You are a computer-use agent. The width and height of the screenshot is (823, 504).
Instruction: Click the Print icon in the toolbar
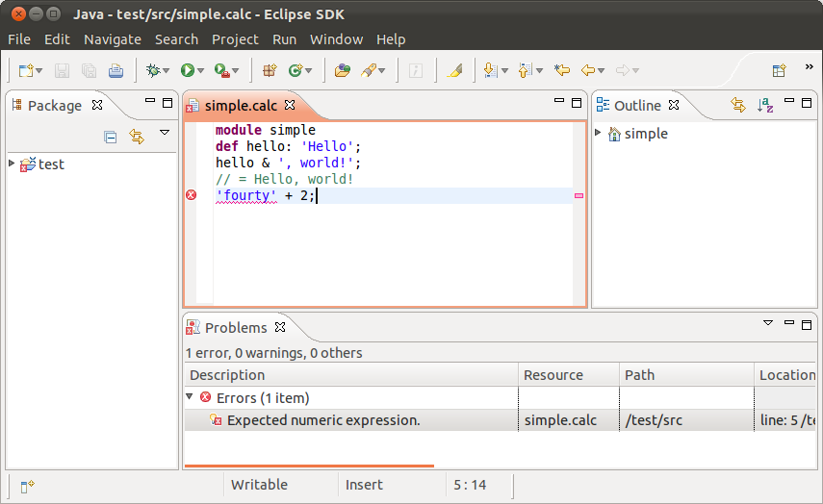116,70
